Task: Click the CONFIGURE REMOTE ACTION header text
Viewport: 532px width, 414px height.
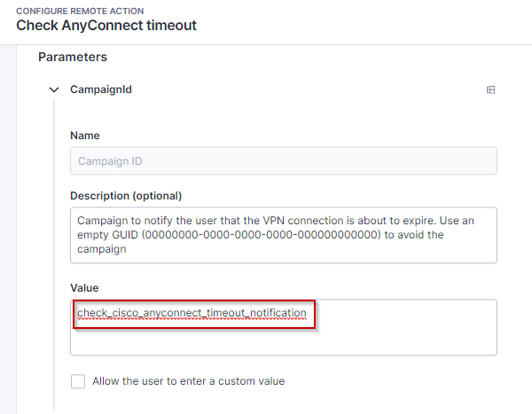Action: [80, 11]
